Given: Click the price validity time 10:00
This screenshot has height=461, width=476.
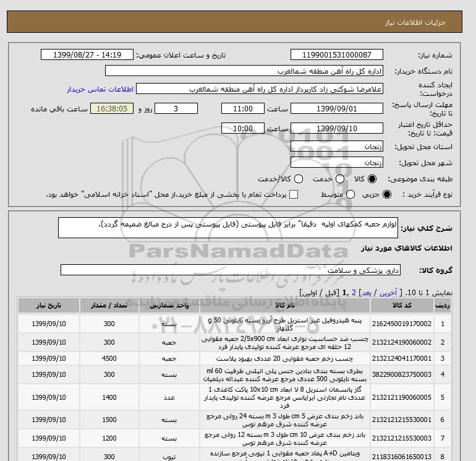Looking at the screenshot, I should 243,128.
